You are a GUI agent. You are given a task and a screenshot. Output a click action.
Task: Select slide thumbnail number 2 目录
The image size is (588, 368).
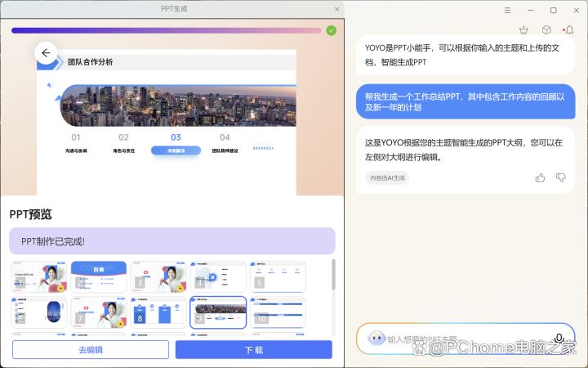(99, 276)
